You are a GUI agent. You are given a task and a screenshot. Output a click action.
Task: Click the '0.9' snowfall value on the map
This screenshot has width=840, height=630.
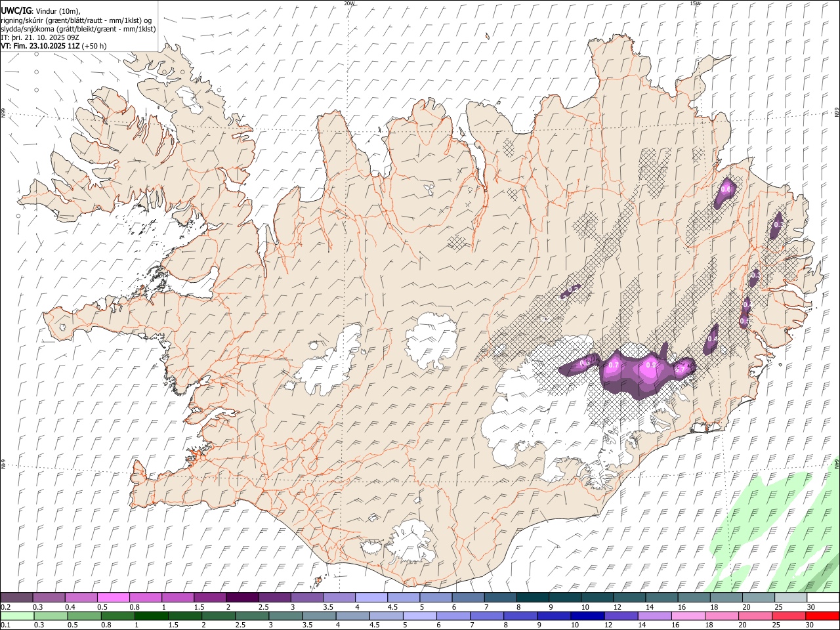coord(651,366)
